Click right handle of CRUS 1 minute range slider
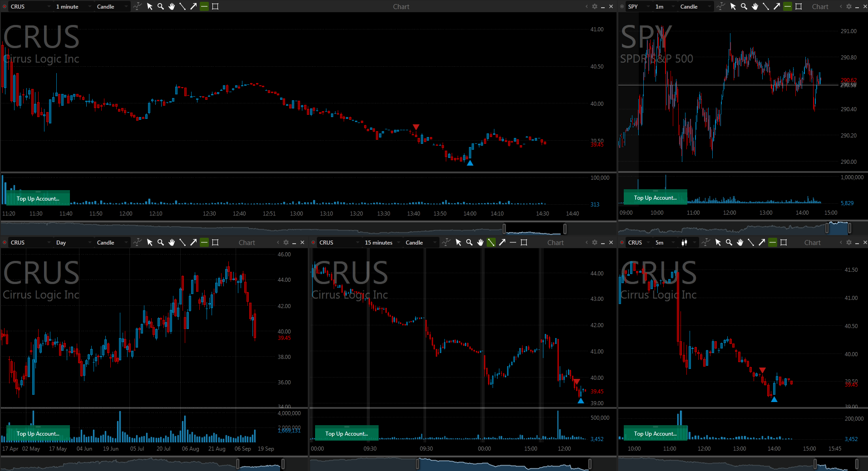The height and width of the screenshot is (471, 868). [x=565, y=229]
